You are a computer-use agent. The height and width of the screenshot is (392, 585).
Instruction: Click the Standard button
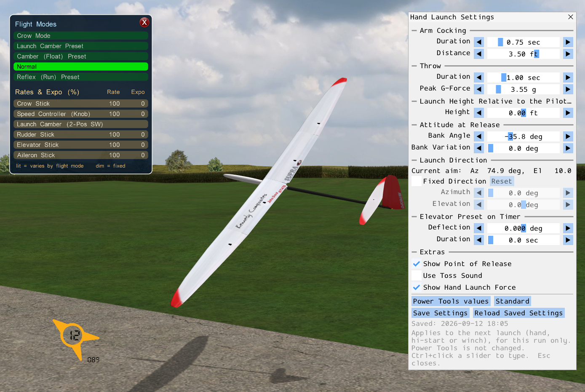coord(513,301)
